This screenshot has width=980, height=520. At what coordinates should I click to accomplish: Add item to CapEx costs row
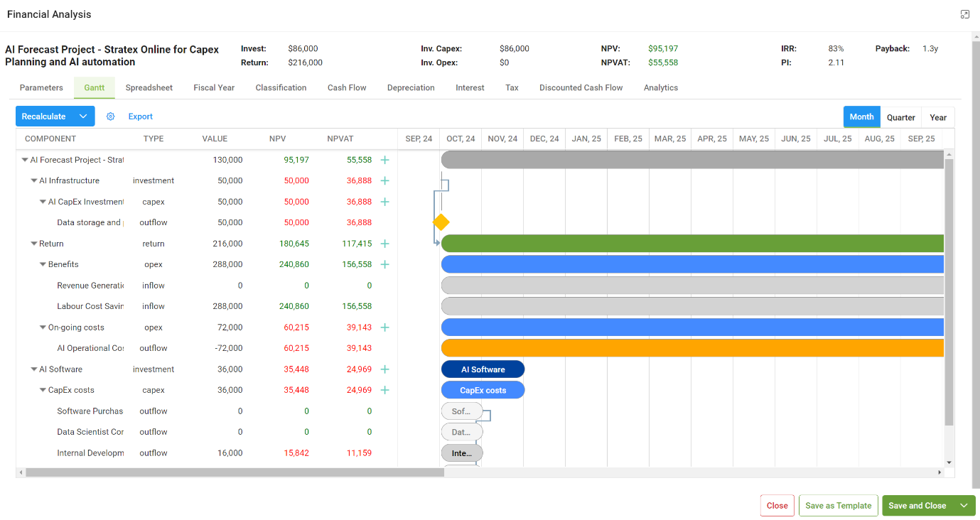coord(384,390)
